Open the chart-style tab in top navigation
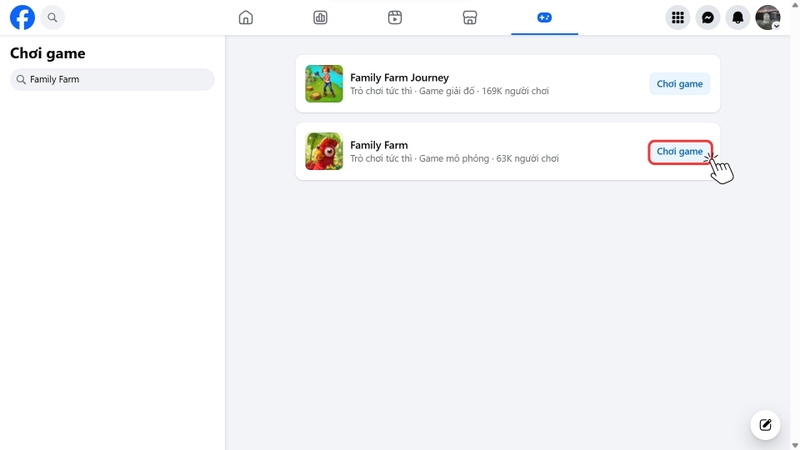800x450 pixels. pos(320,17)
